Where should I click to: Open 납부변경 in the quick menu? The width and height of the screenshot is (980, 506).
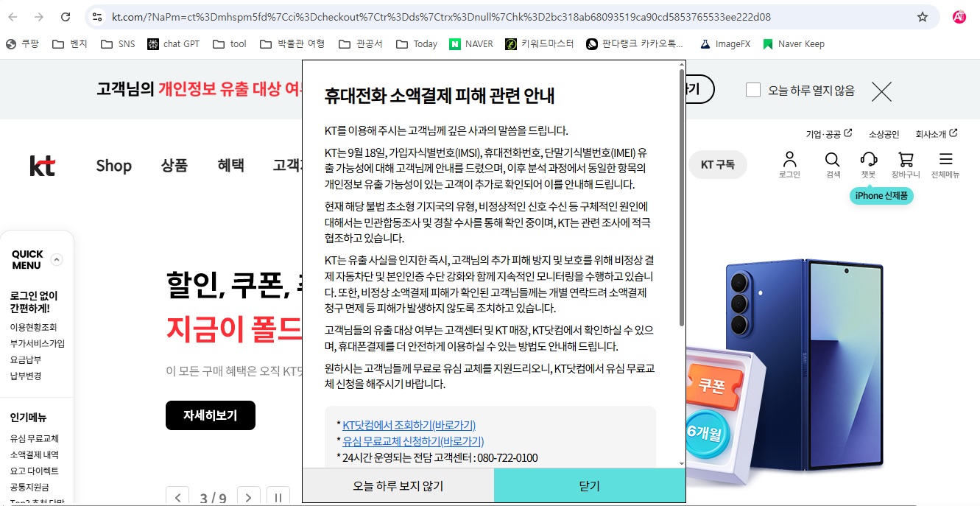point(26,376)
